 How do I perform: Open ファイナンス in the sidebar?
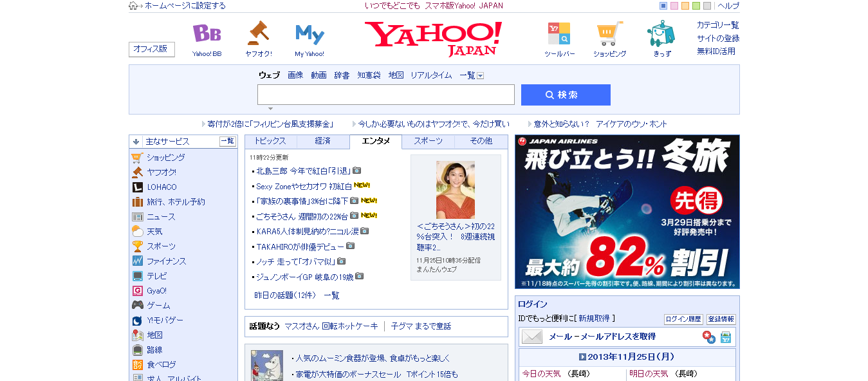coord(167,261)
